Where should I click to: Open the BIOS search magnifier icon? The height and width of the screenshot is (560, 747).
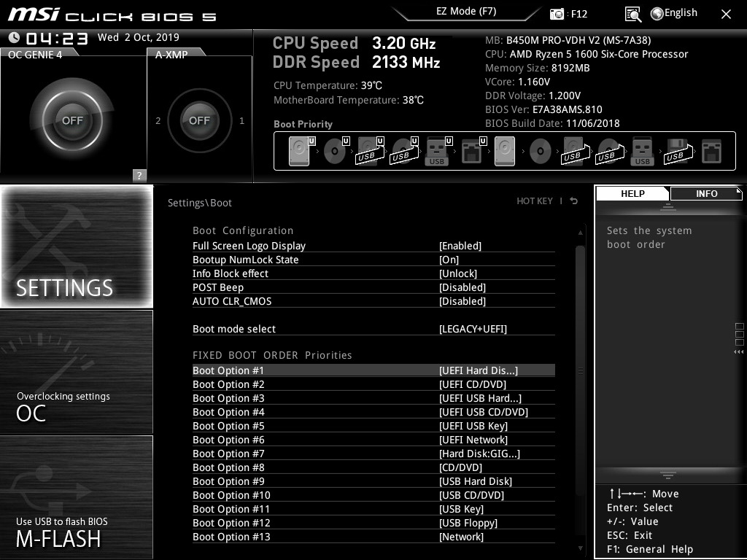click(632, 15)
